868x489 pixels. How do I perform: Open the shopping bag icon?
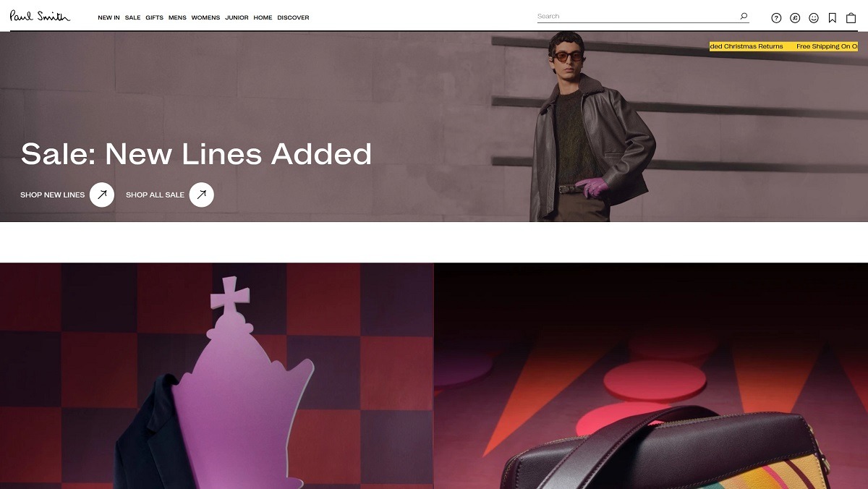[851, 18]
